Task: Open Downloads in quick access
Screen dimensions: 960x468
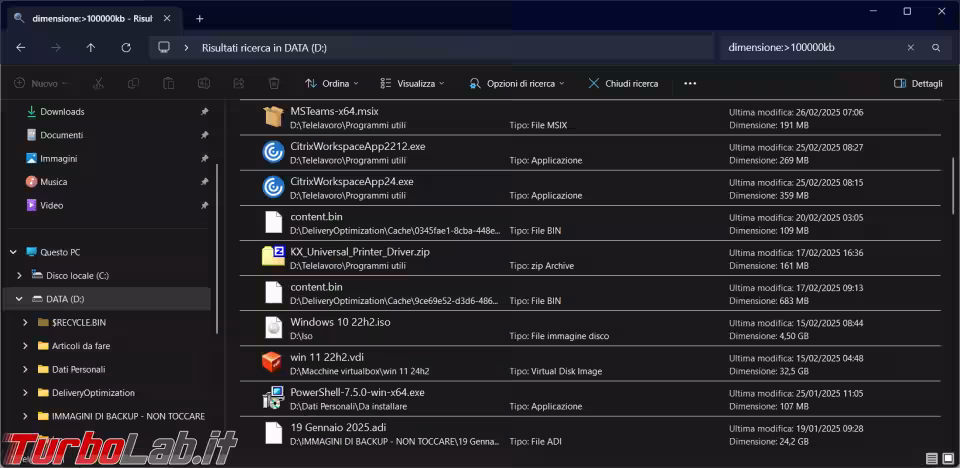Action: tap(62, 111)
